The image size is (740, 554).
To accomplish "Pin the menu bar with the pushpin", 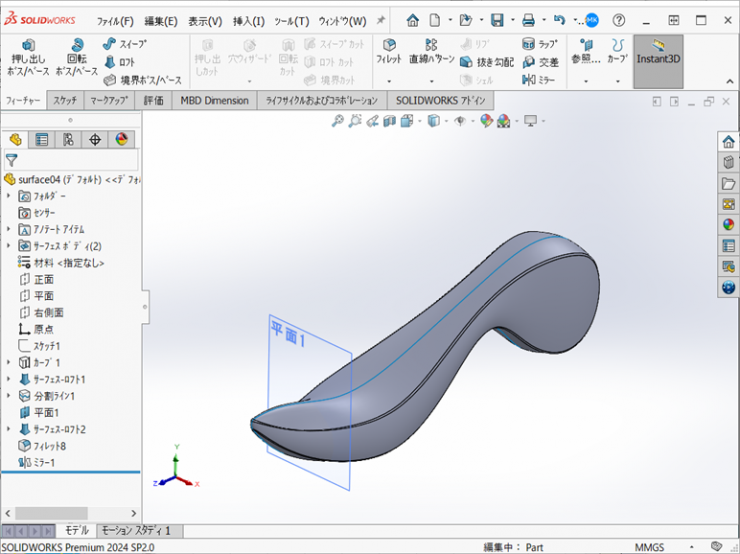I will (x=380, y=21).
